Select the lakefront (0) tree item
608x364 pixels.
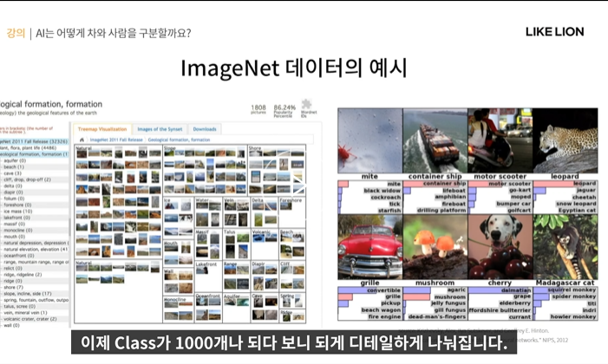coord(16,218)
